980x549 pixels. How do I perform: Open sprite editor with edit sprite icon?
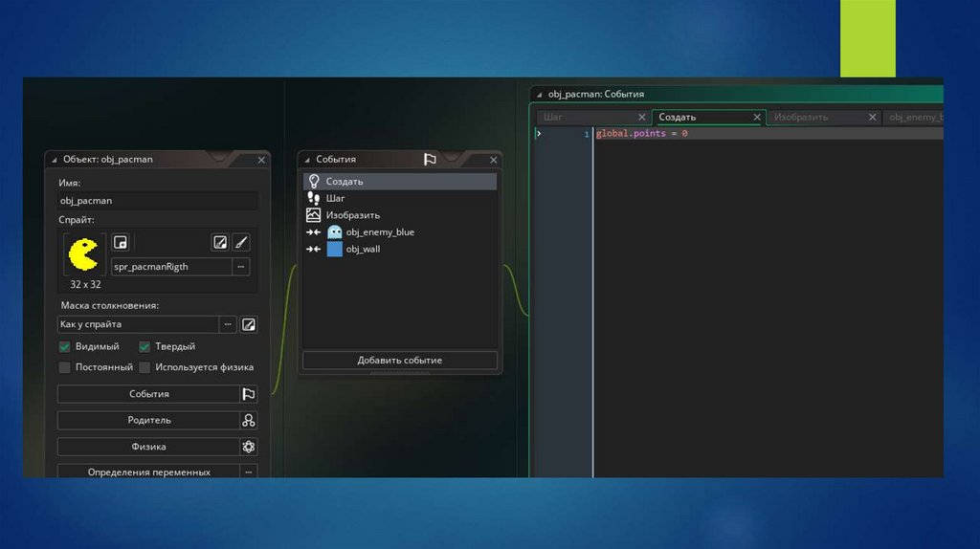[220, 242]
